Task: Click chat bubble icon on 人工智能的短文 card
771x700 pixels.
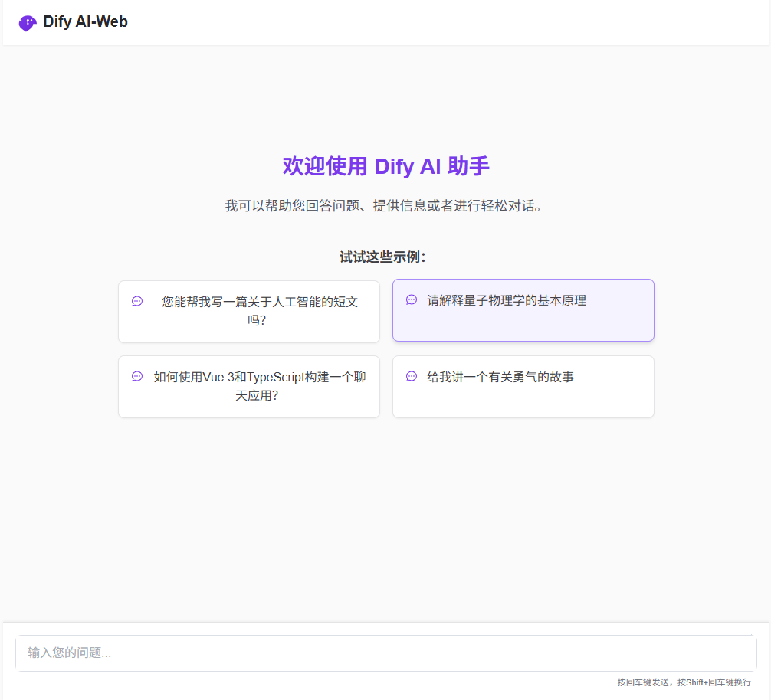Action: [137, 301]
